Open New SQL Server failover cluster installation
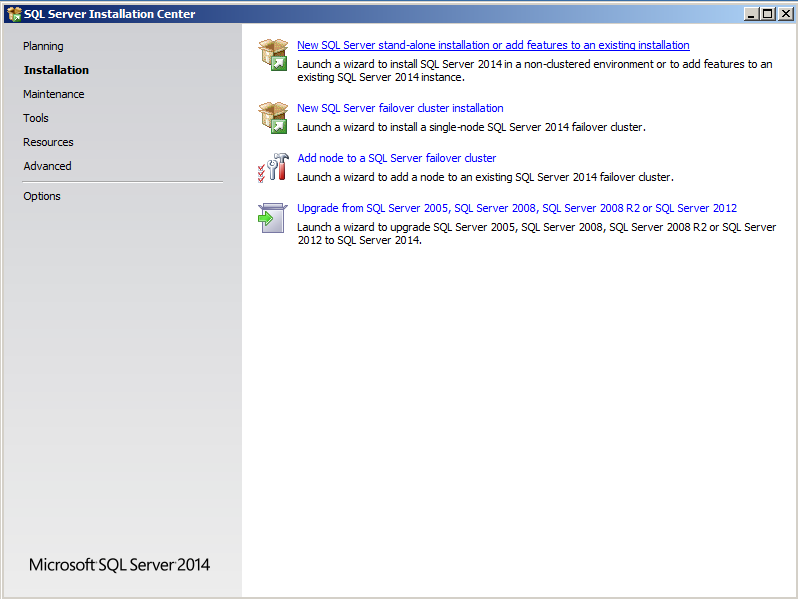Viewport: 798px width, 599px height. pos(400,108)
